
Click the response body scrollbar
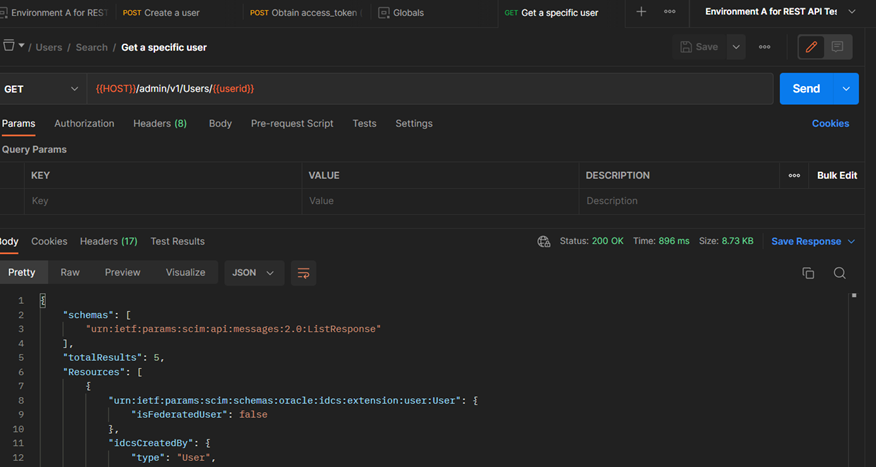[x=854, y=380]
